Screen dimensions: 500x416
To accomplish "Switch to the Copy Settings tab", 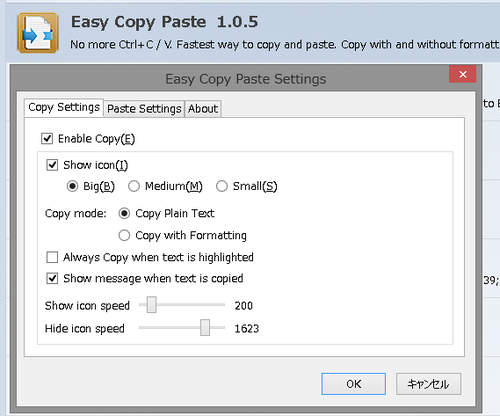I will point(64,107).
